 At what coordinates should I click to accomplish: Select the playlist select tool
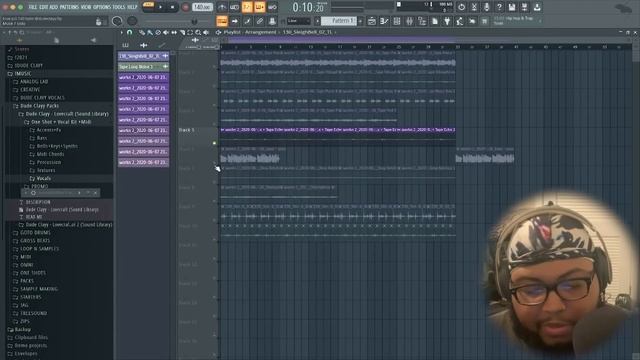[190, 32]
